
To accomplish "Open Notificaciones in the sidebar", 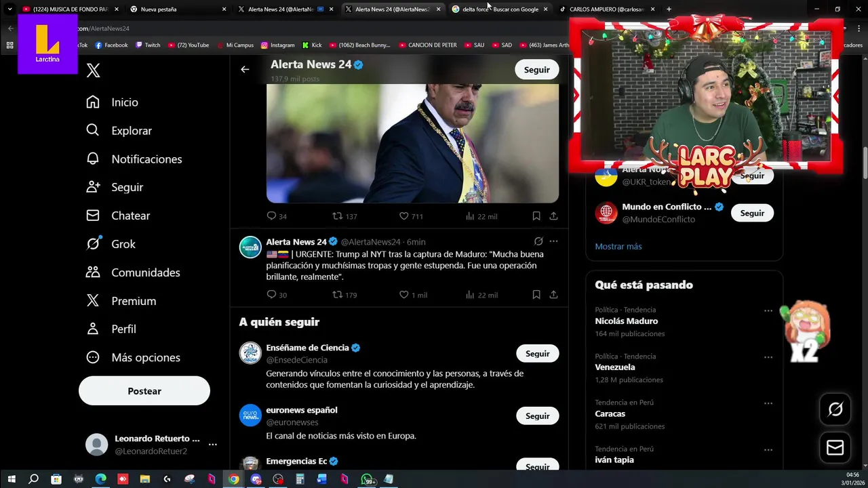I will pyautogui.click(x=134, y=159).
